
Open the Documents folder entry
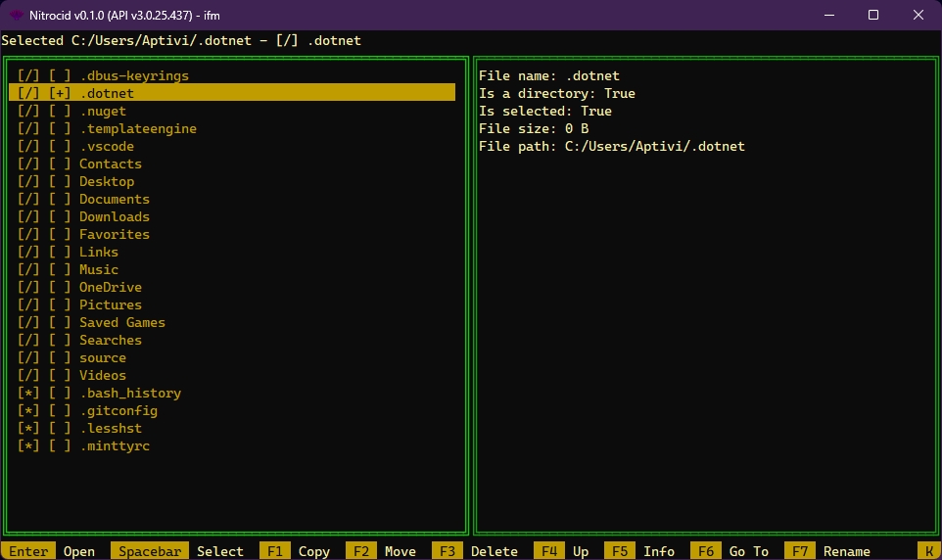point(114,200)
